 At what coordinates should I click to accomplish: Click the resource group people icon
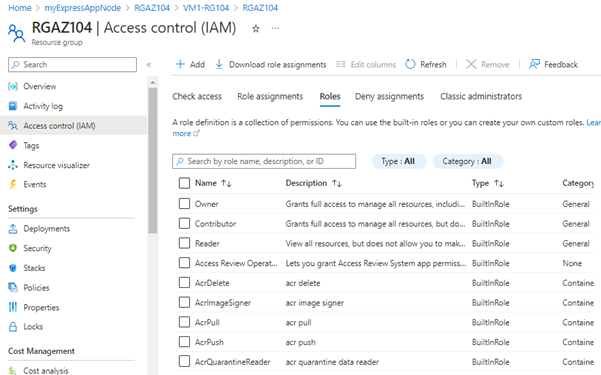[x=16, y=33]
